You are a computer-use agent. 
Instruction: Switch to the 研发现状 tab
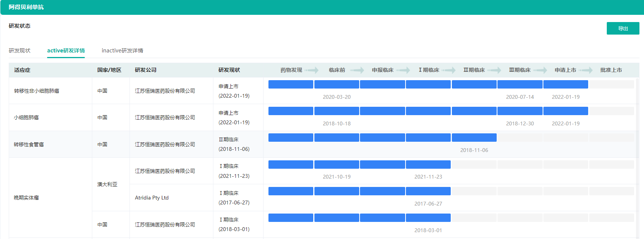point(19,51)
